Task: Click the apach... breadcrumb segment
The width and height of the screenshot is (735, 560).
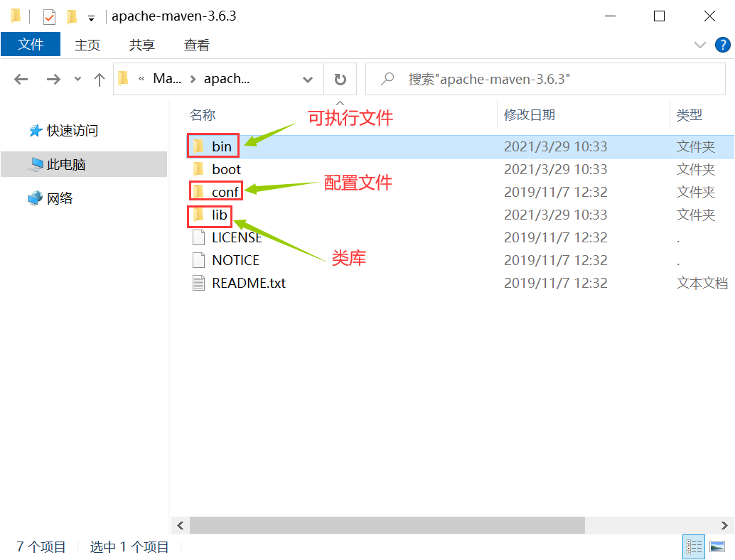Action: click(x=227, y=79)
